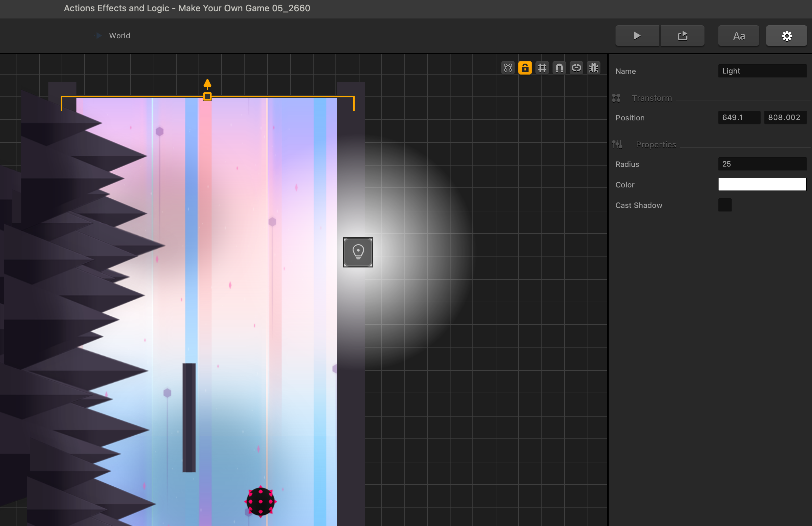Start the game preview with play button

(x=637, y=36)
